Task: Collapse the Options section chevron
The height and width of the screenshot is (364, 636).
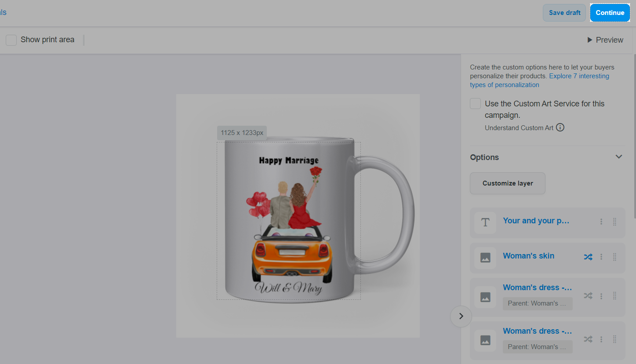Action: pos(618,157)
